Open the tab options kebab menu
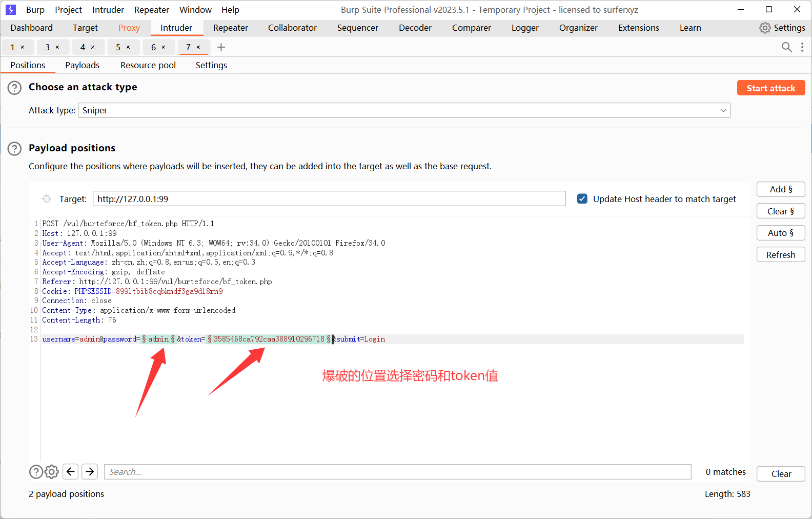 click(x=802, y=47)
